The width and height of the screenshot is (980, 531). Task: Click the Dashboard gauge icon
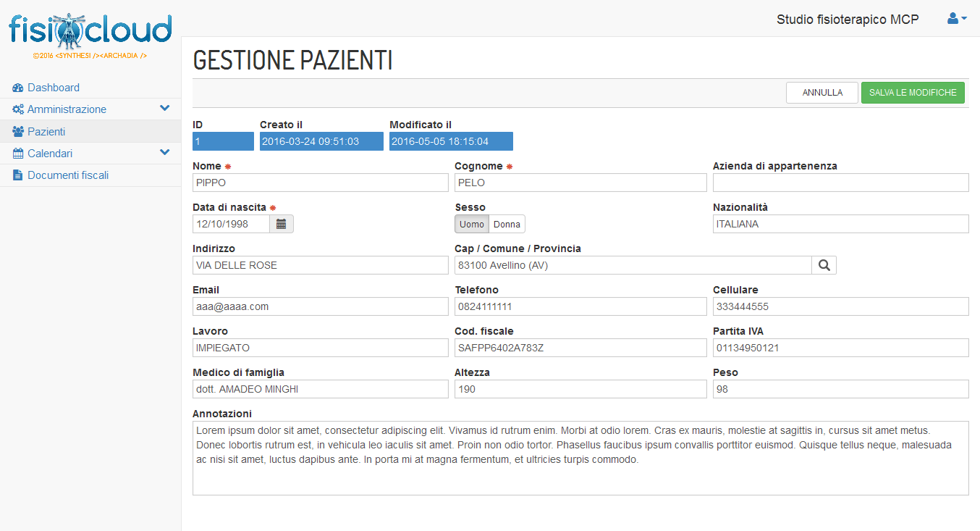click(x=18, y=88)
